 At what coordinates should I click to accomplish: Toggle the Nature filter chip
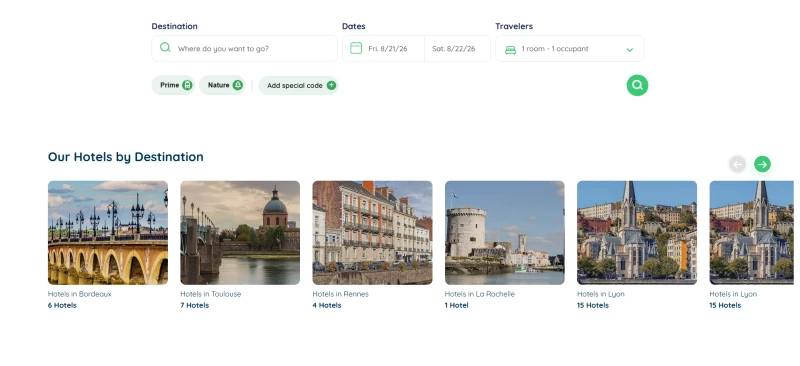tap(222, 85)
